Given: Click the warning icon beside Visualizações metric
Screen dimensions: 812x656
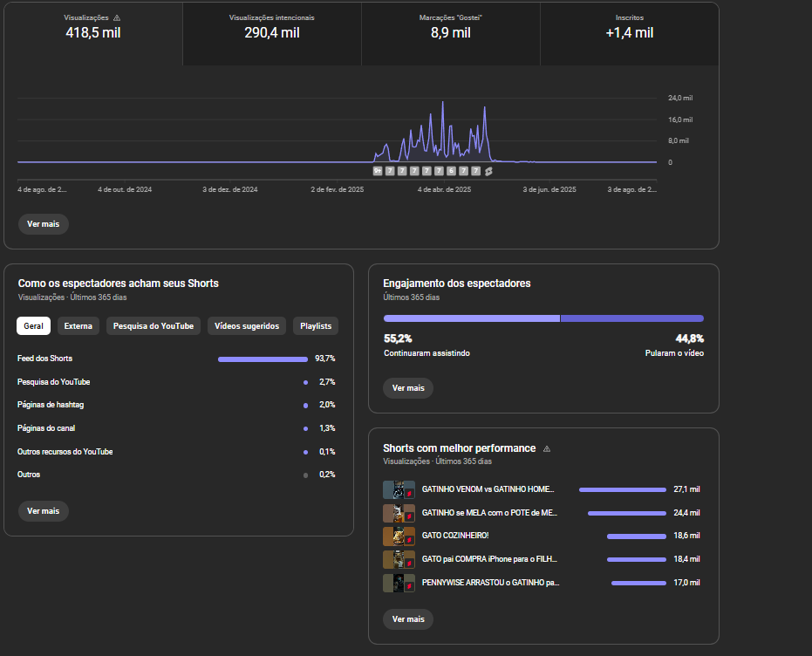Looking at the screenshot, I should pyautogui.click(x=117, y=17).
